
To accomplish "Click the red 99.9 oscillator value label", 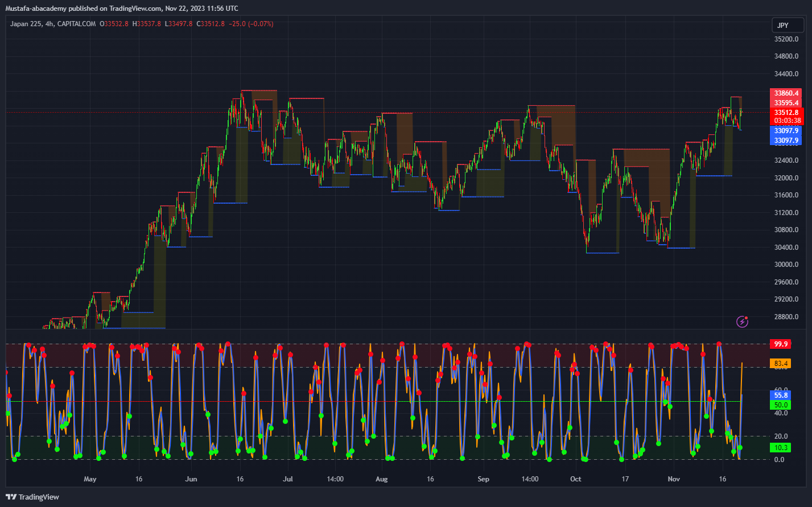I will point(780,344).
